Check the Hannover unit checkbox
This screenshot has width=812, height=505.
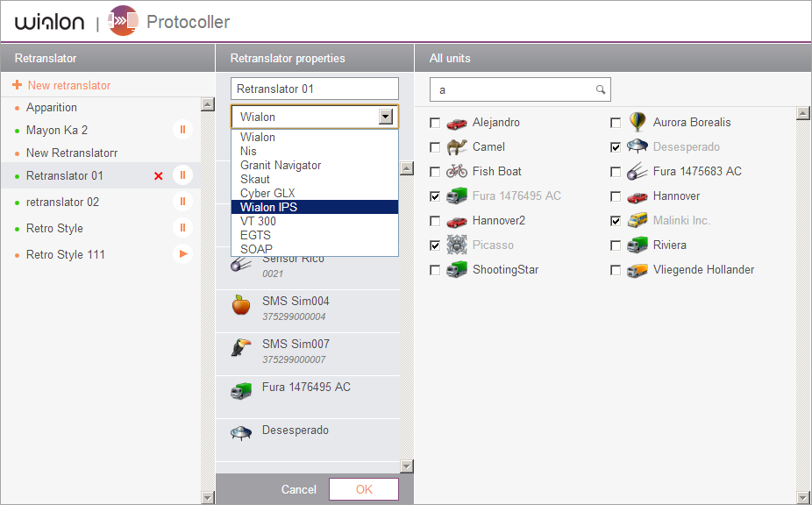tap(616, 196)
